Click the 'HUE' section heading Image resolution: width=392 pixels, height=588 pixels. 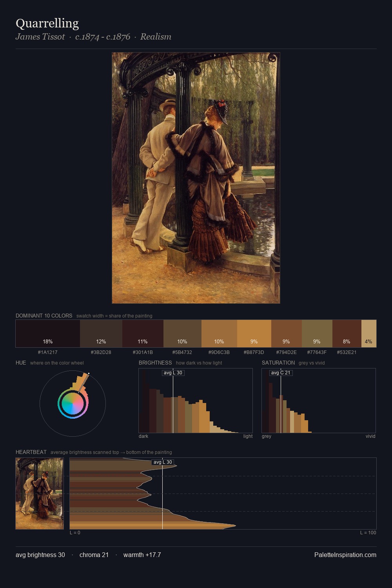[x=21, y=363]
